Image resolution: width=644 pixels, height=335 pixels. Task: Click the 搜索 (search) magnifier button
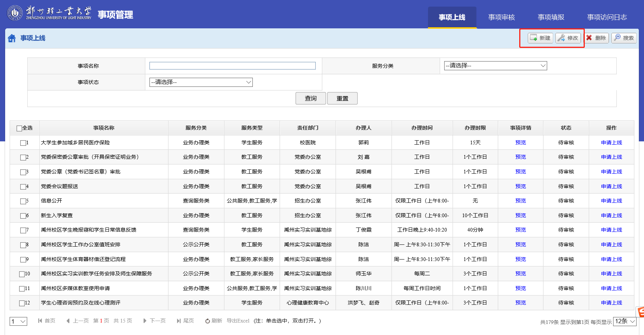point(624,38)
